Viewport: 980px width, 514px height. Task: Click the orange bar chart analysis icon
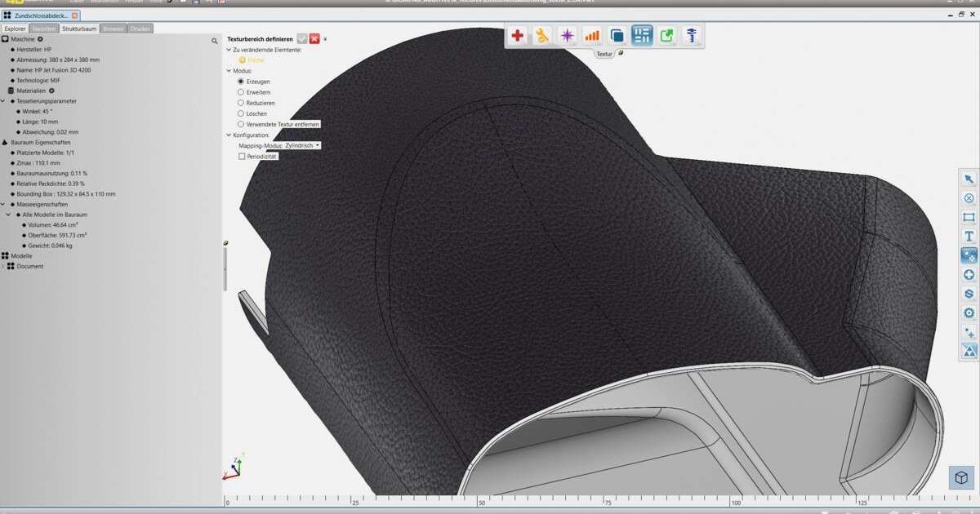pos(592,35)
